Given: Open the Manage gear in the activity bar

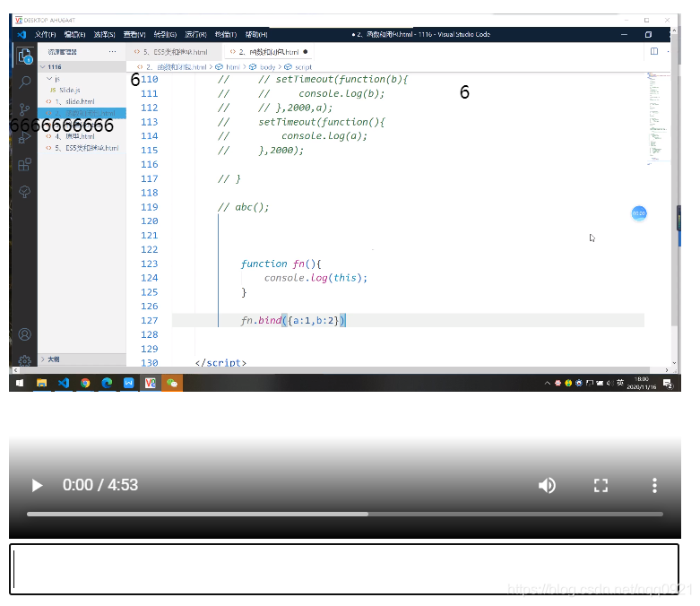Looking at the screenshot, I should point(24,360).
